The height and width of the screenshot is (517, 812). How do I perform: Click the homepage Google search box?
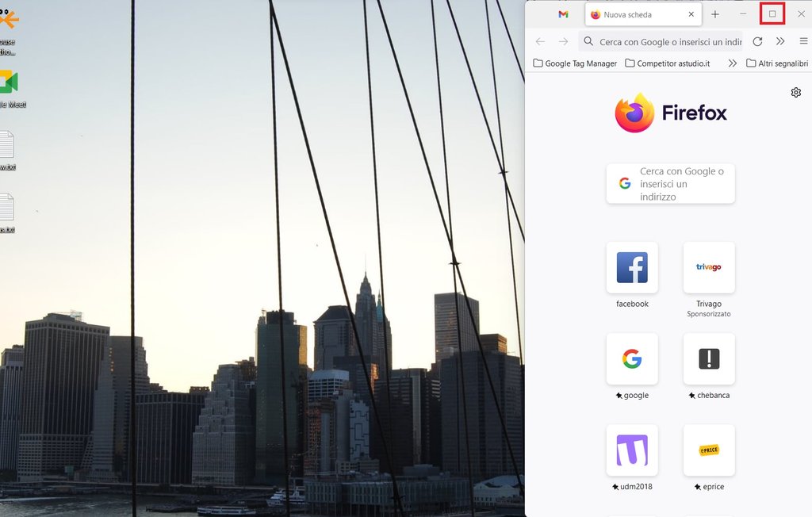coord(671,183)
